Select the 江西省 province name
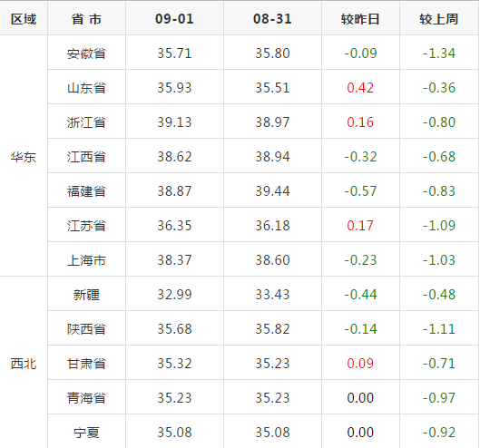Viewport: 480px width, 448px height. (x=86, y=157)
